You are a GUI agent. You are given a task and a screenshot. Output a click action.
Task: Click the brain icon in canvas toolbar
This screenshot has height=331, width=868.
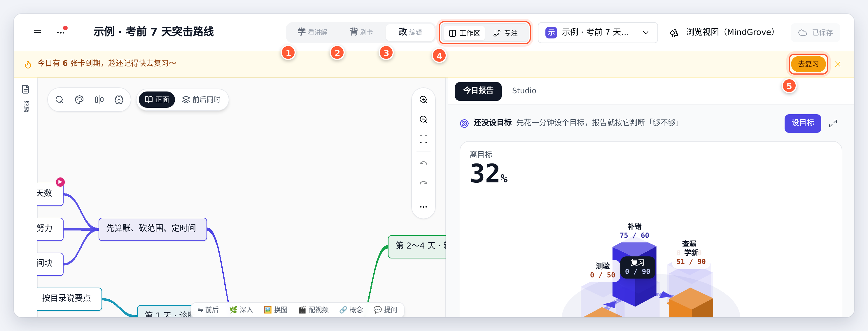pyautogui.click(x=119, y=100)
